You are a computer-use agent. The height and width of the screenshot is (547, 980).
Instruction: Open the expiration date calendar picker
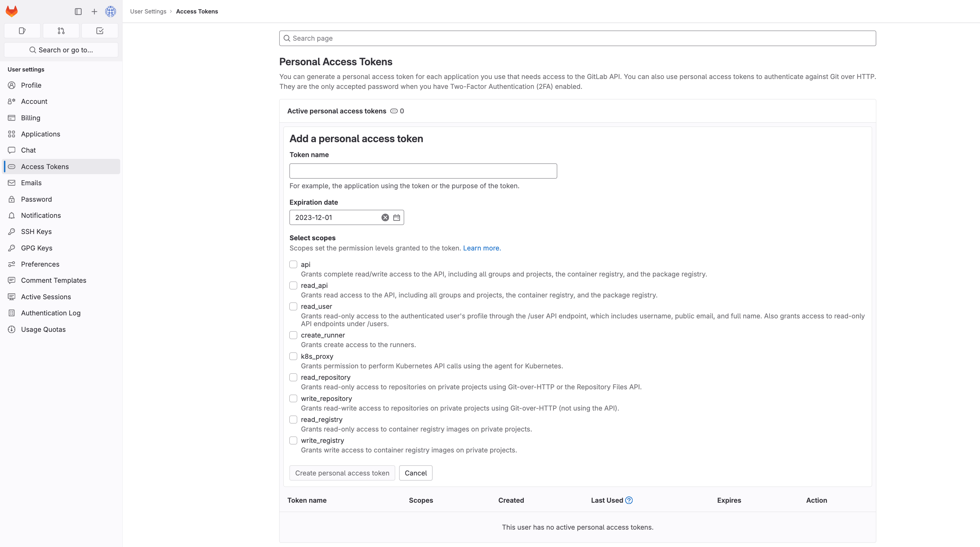coord(396,217)
